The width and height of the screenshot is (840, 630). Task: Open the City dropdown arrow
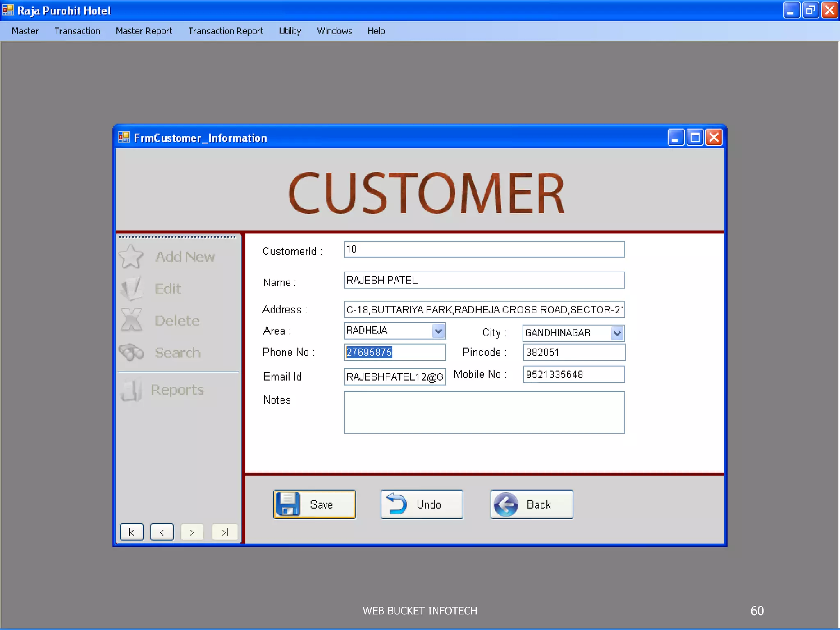coord(617,333)
